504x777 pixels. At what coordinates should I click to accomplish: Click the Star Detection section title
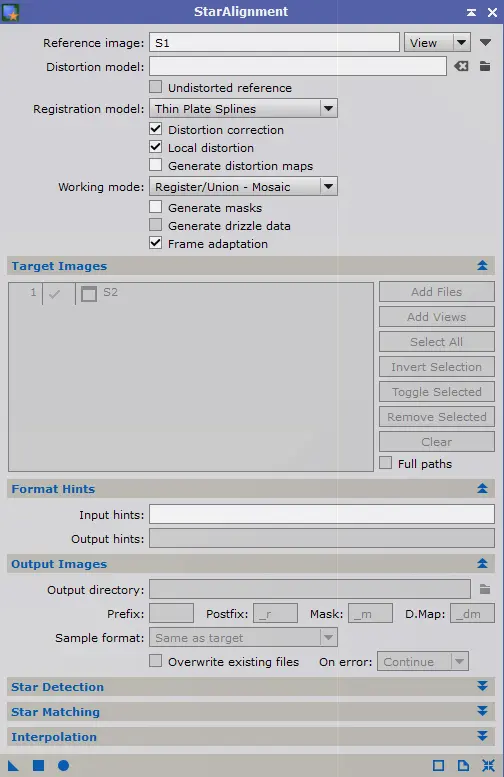(x=57, y=687)
